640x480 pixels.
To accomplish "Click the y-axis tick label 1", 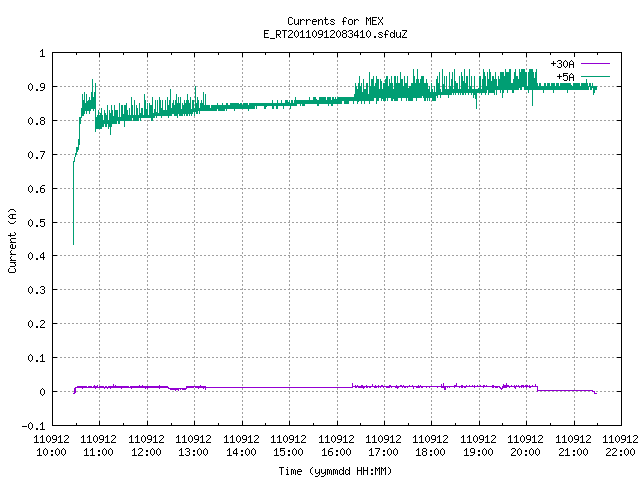I will tap(42, 53).
